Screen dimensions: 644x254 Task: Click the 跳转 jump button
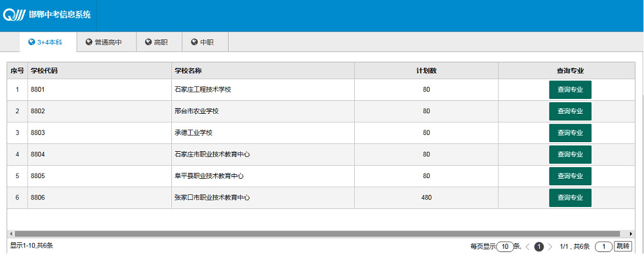pos(622,247)
